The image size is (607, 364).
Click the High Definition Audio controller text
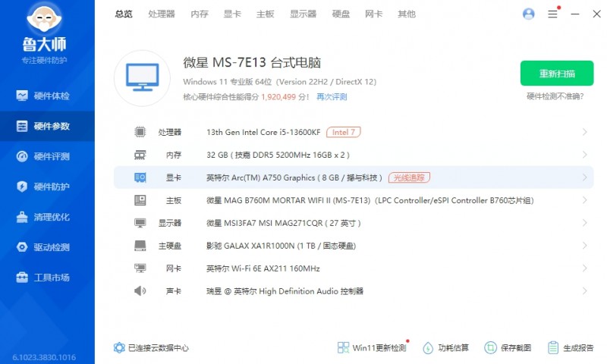285,291
